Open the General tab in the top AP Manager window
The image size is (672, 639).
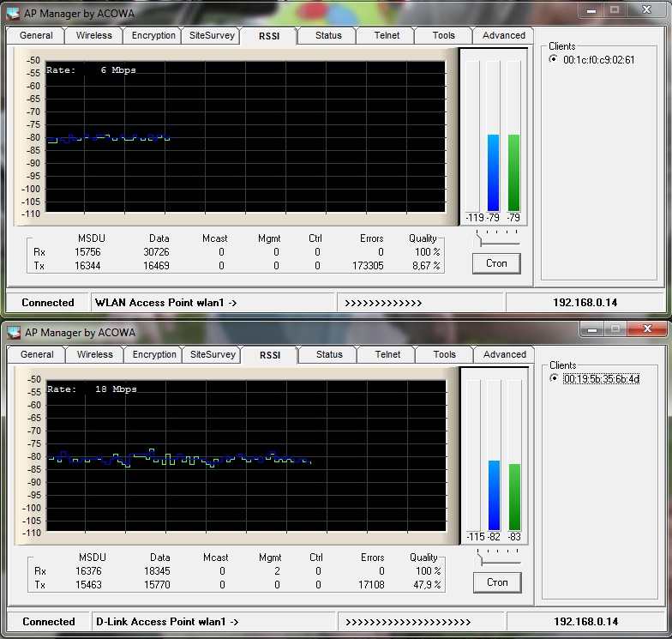[x=36, y=36]
